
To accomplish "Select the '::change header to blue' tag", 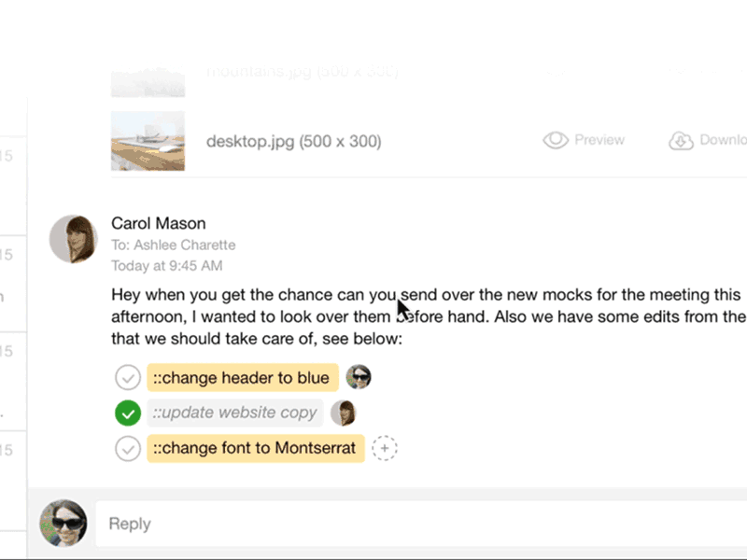I will (242, 378).
